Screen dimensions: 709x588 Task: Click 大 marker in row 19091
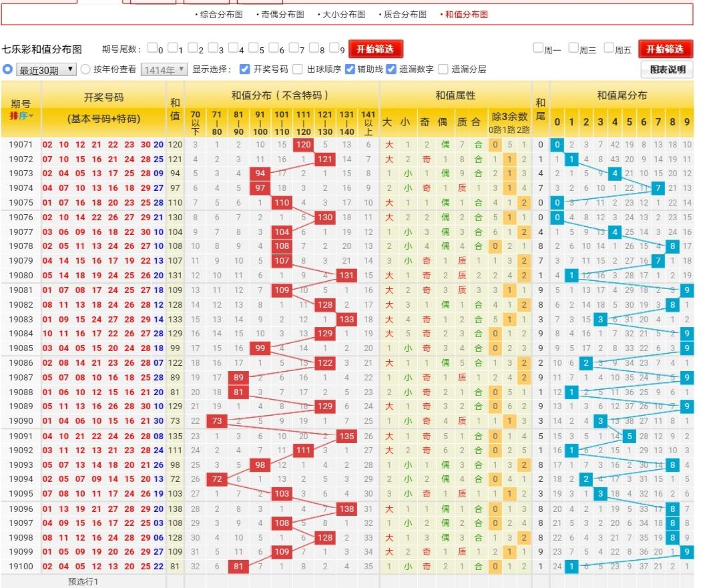(389, 436)
